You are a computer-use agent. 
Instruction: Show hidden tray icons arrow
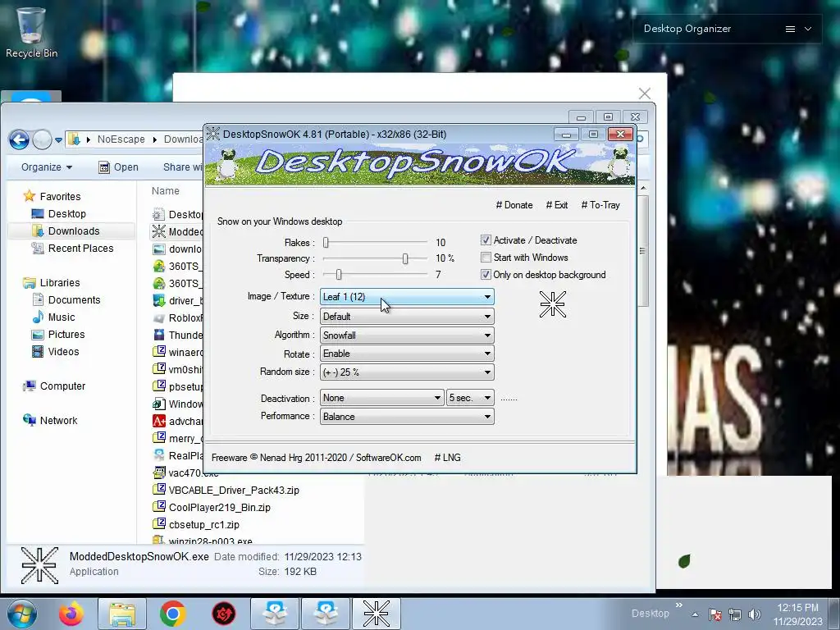tap(695, 614)
